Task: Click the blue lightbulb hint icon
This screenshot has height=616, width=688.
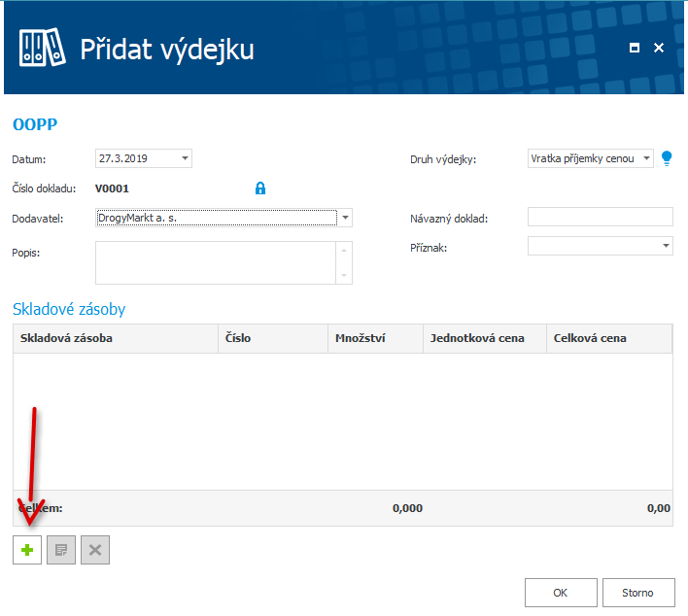Action: (667, 158)
